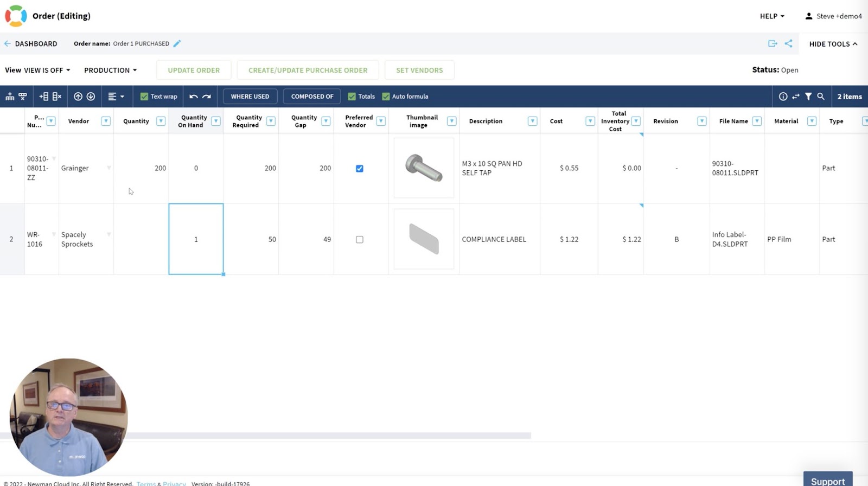868x486 pixels.
Task: Open the HELP menu
Action: 772,16
